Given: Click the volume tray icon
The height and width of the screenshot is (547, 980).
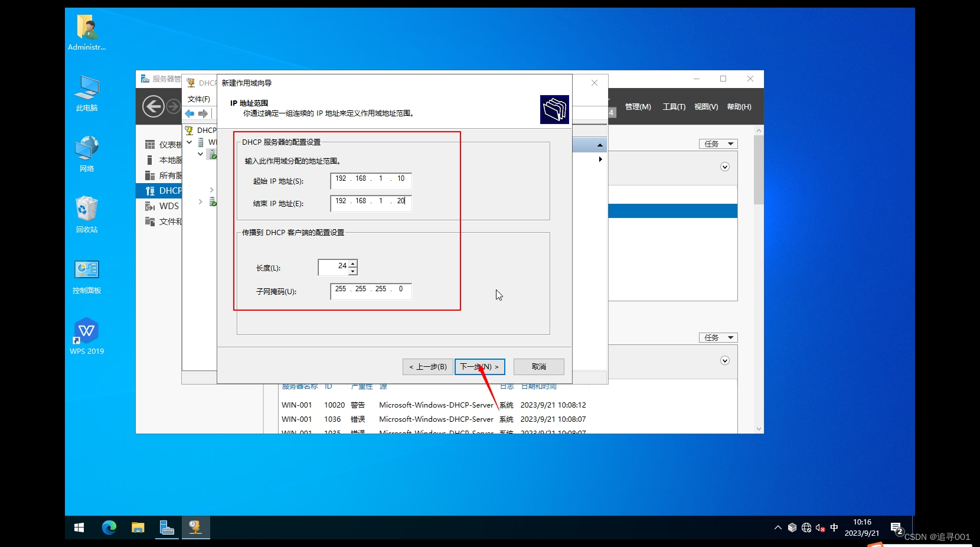Looking at the screenshot, I should [820, 528].
